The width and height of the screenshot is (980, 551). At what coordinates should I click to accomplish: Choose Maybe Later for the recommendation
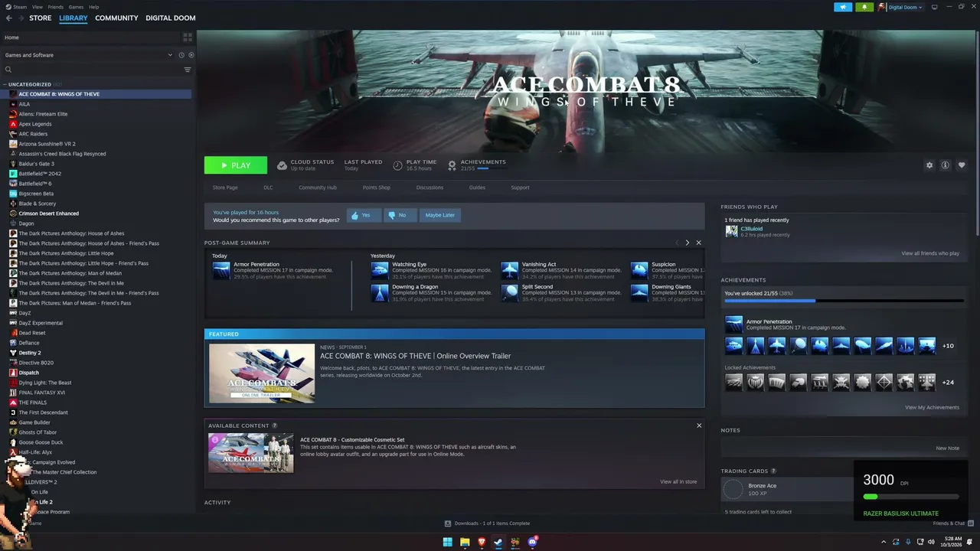click(x=440, y=215)
